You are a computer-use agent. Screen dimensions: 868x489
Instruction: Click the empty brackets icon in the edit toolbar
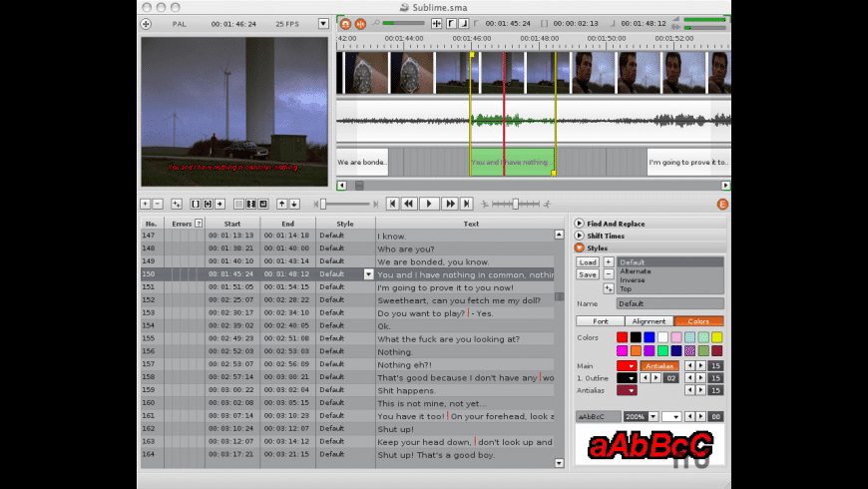[196, 204]
